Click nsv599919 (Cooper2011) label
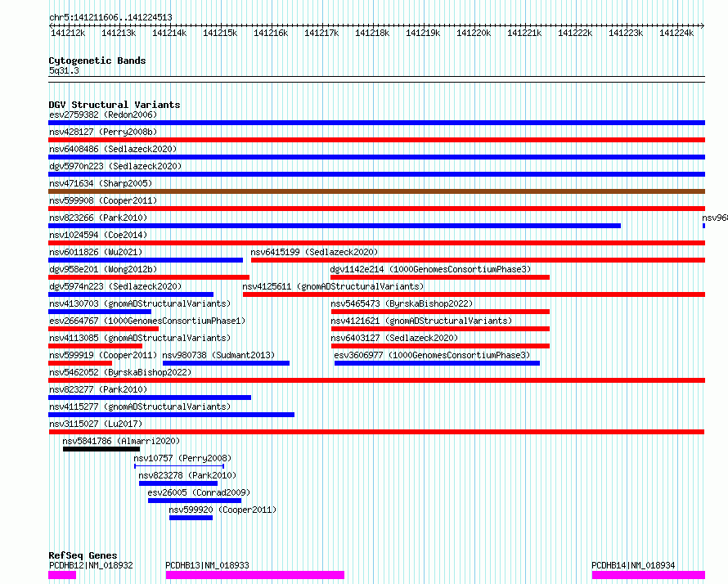 point(103,355)
